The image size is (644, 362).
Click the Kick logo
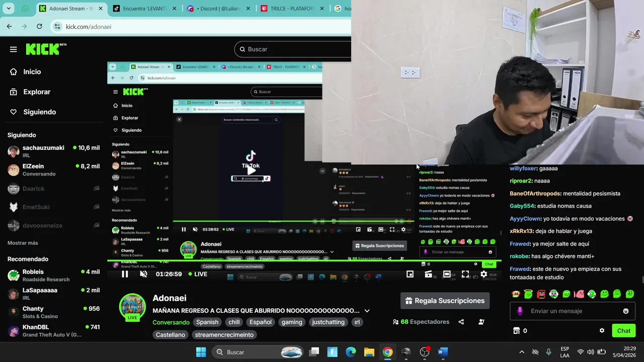tap(46, 49)
